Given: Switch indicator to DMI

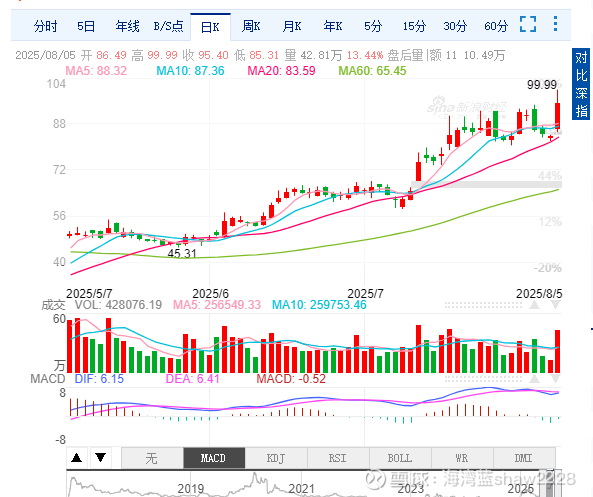Looking at the screenshot, I should click(x=524, y=458).
